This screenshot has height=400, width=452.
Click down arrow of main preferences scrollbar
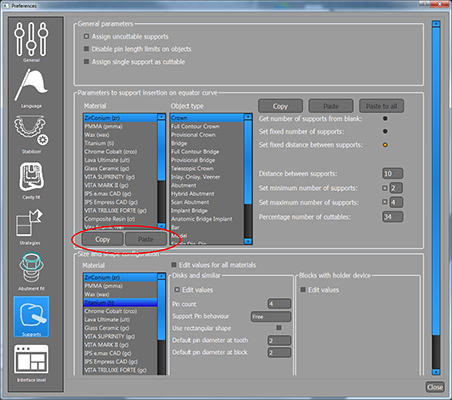tap(436, 371)
